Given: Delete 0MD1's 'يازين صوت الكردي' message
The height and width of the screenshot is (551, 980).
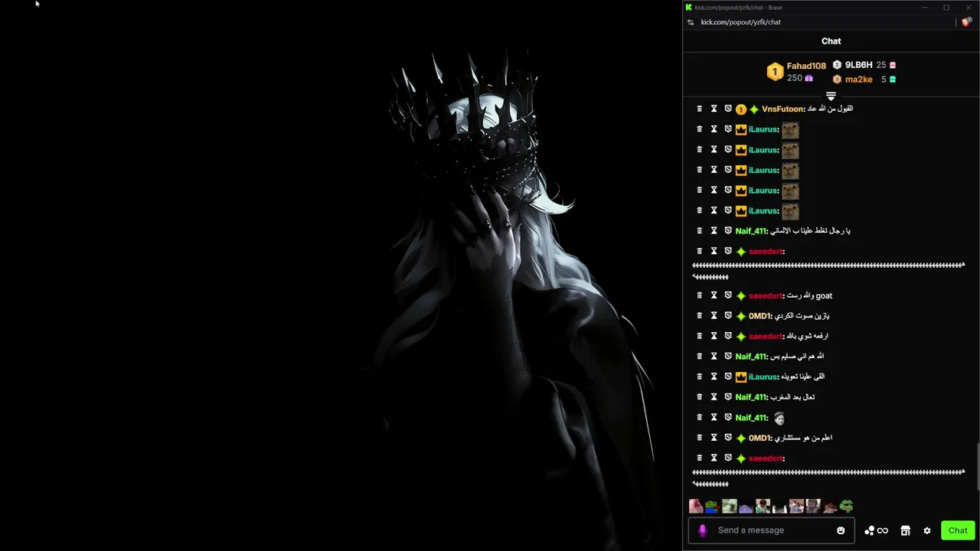Looking at the screenshot, I should pyautogui.click(x=699, y=316).
